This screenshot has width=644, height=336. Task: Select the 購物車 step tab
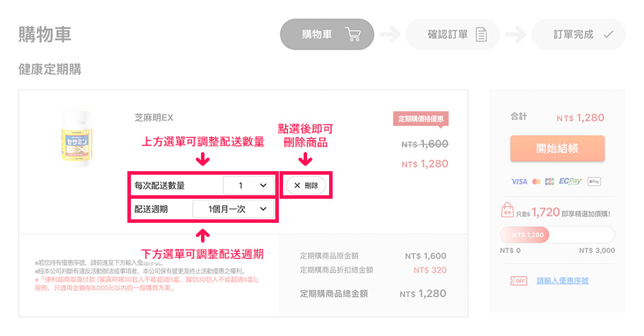[x=327, y=34]
